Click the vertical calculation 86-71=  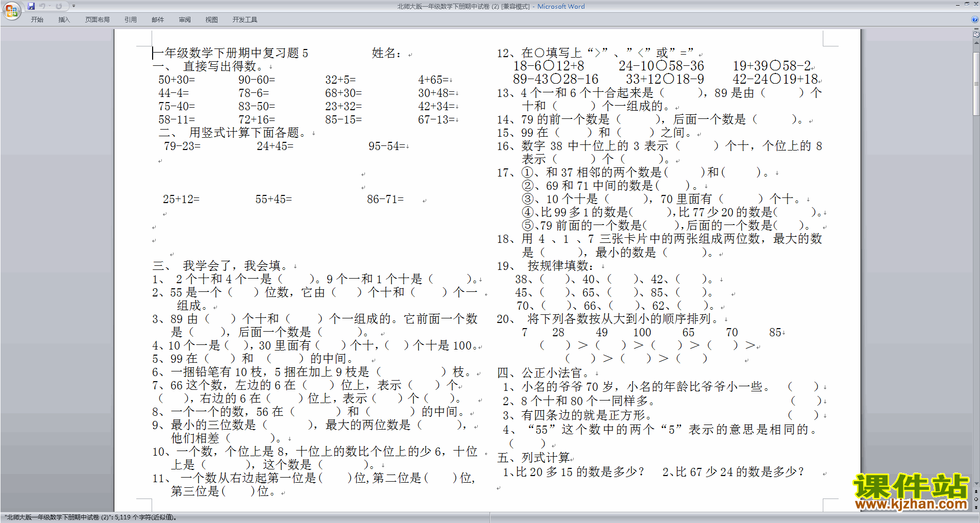coord(385,200)
